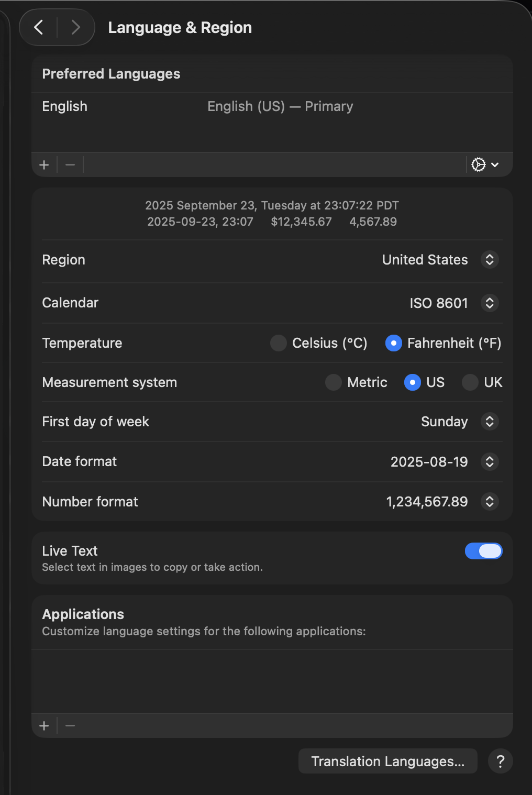Go back with the left chevron button
532x795 pixels.
39,27
